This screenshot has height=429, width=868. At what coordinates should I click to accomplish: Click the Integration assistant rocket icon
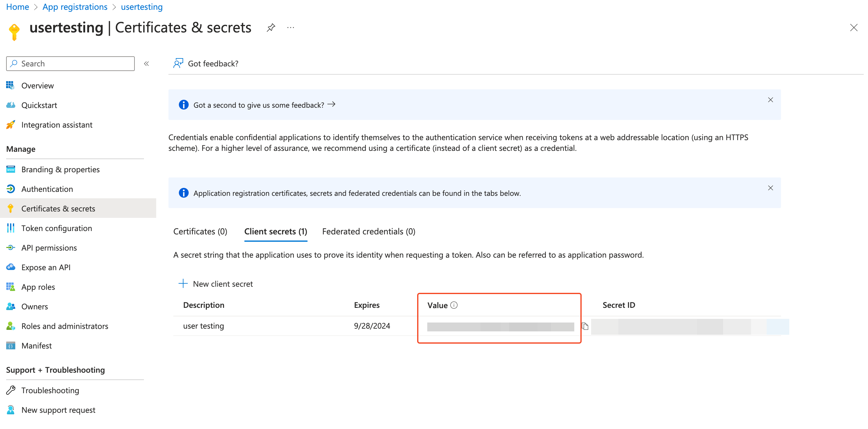click(10, 125)
